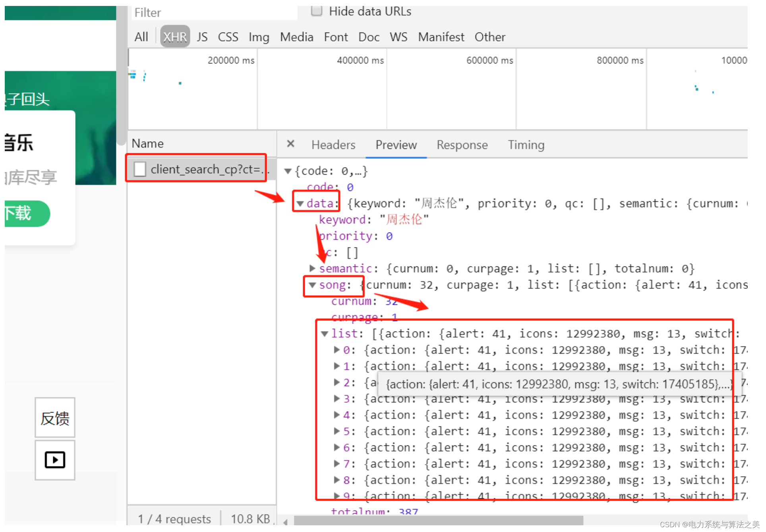Expand the semantic node
The image size is (766, 532).
pyautogui.click(x=312, y=268)
